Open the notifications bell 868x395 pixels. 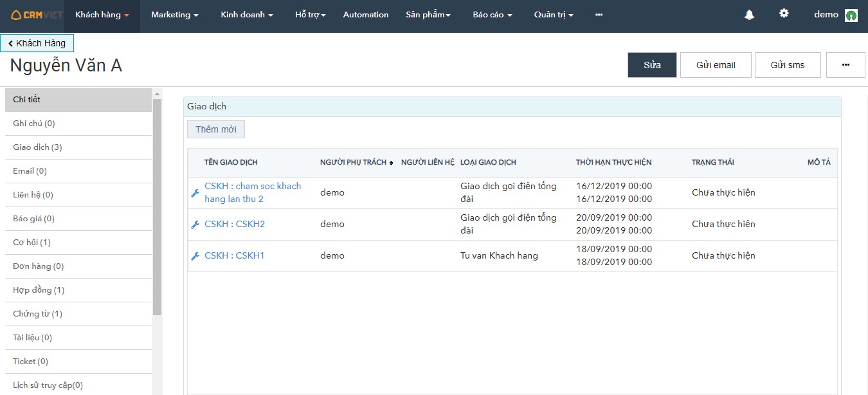point(749,14)
